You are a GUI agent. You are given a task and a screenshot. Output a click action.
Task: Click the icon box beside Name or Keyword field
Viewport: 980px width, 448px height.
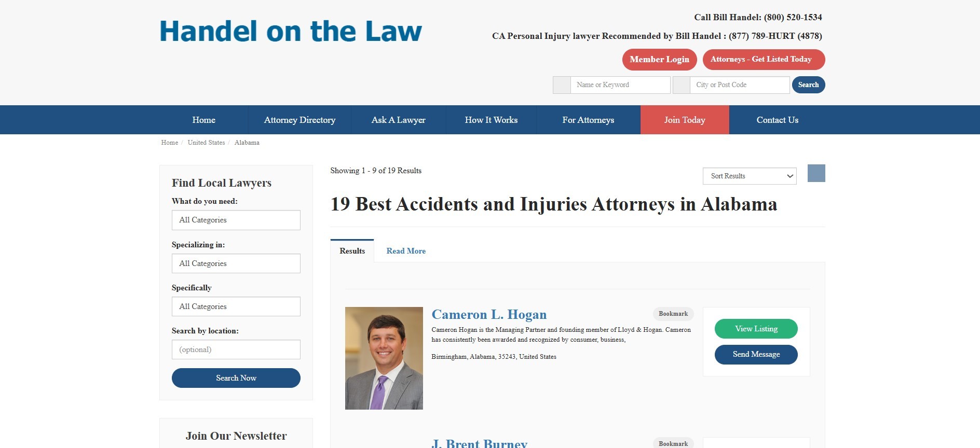click(562, 85)
